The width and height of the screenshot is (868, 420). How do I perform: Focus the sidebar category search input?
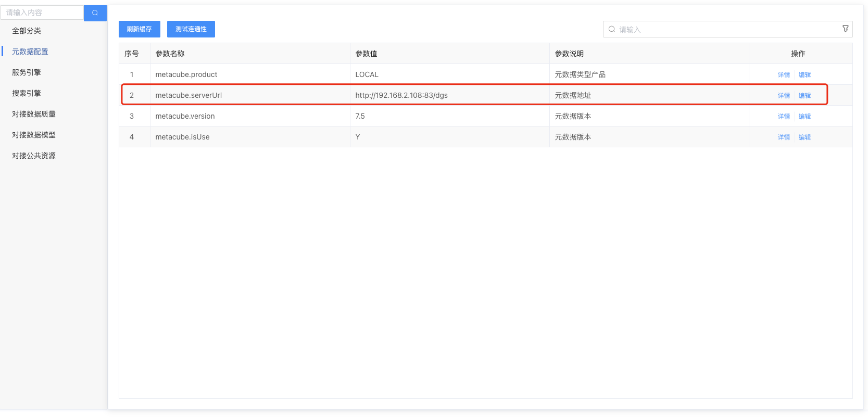(x=42, y=12)
